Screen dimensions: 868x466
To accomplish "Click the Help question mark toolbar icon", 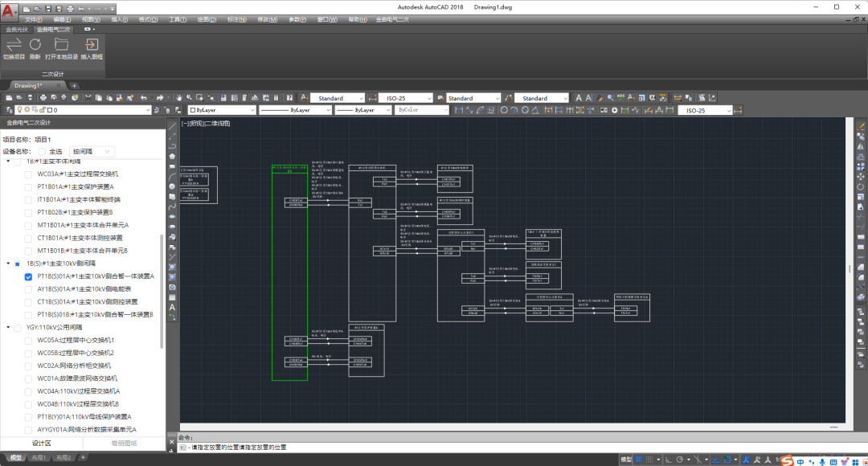I will click(289, 98).
